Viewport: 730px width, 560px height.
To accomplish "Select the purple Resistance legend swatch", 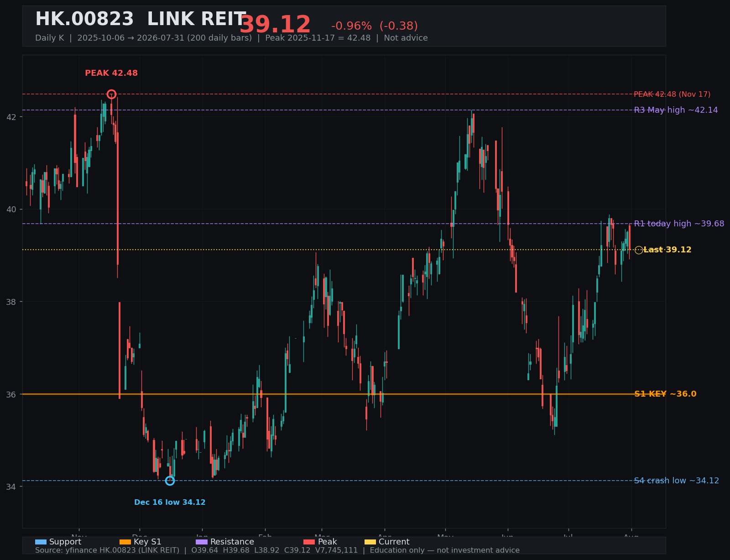I will tap(202, 542).
